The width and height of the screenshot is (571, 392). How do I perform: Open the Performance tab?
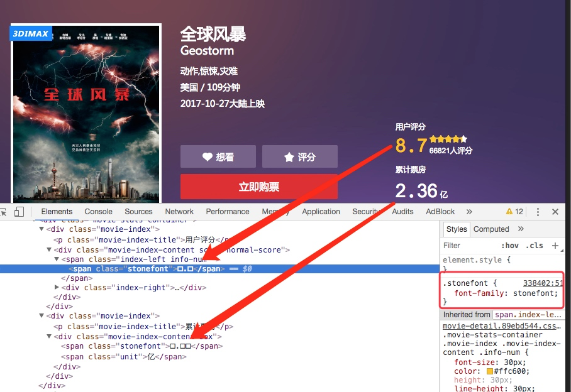pos(228,212)
